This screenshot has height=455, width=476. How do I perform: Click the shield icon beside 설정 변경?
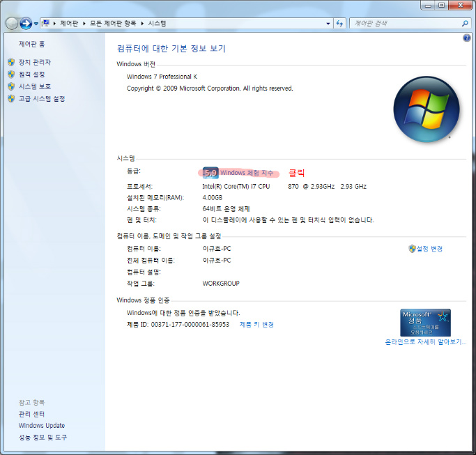click(x=412, y=249)
